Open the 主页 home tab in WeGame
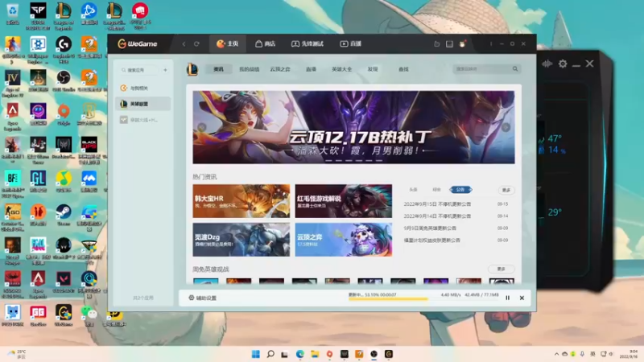The width and height of the screenshot is (644, 362). click(x=228, y=43)
